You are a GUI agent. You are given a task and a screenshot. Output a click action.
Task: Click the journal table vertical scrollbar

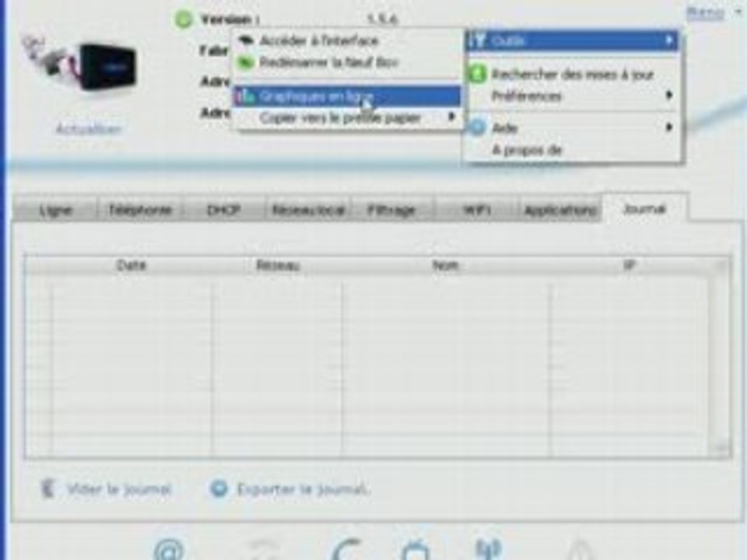[721, 357]
